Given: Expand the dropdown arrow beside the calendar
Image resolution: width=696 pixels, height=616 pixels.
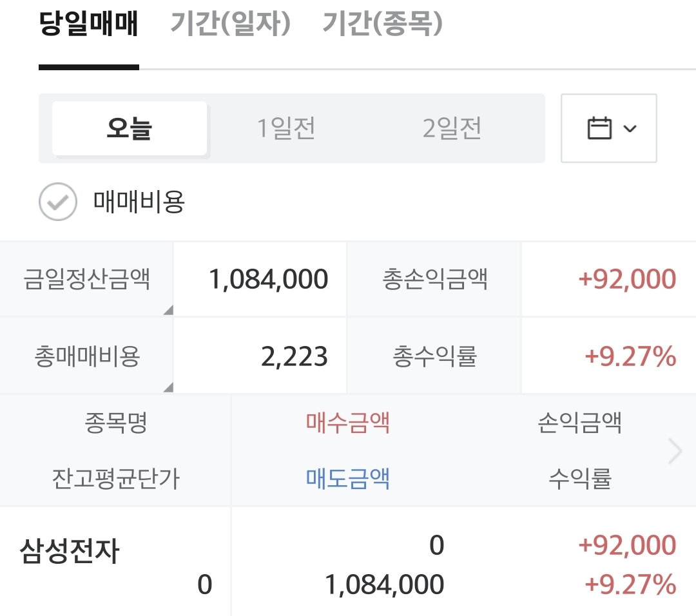Looking at the screenshot, I should point(630,129).
